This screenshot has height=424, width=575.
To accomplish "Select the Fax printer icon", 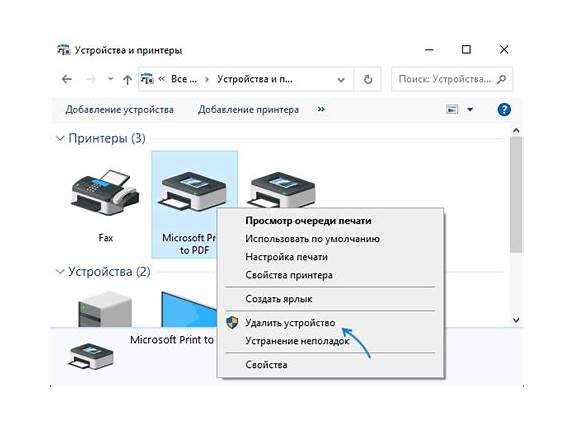I will tap(105, 192).
